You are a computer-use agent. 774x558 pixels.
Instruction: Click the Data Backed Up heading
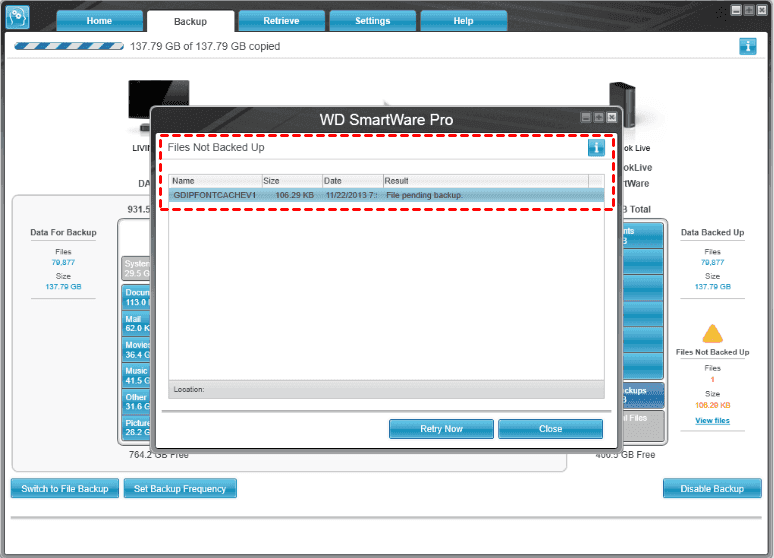712,232
